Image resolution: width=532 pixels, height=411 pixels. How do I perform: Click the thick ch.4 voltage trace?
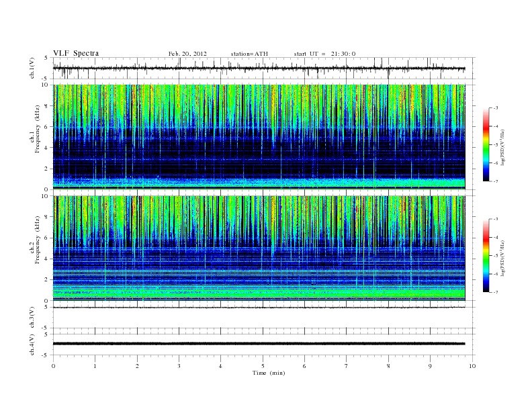259,344
